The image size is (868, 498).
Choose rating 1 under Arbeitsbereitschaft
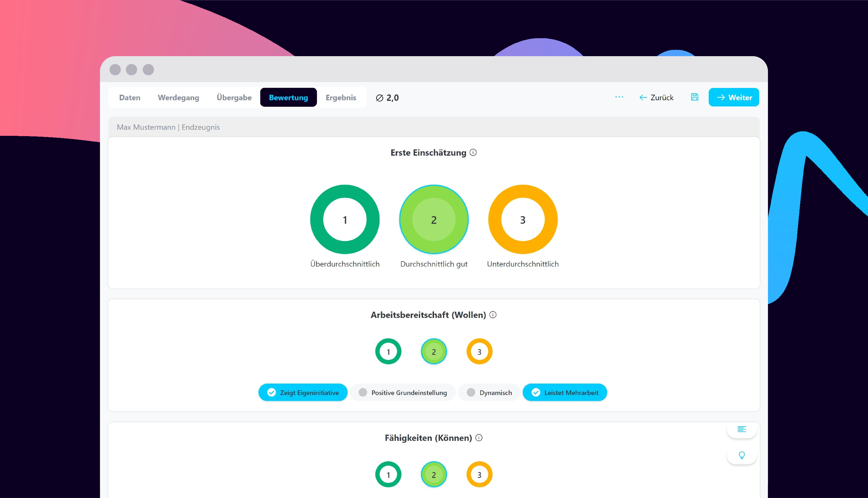pos(388,352)
